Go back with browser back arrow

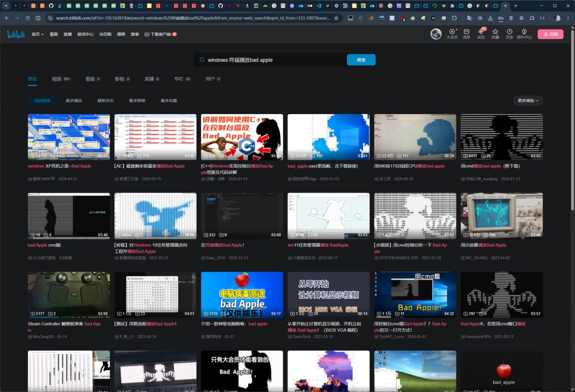coord(7,18)
